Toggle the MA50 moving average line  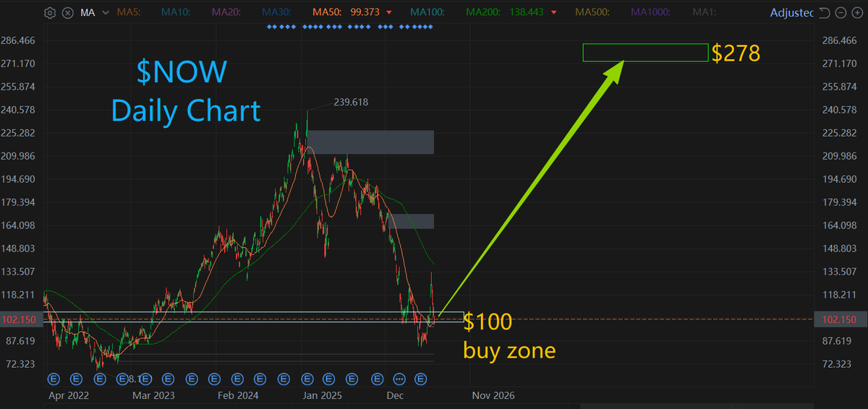[x=327, y=13]
